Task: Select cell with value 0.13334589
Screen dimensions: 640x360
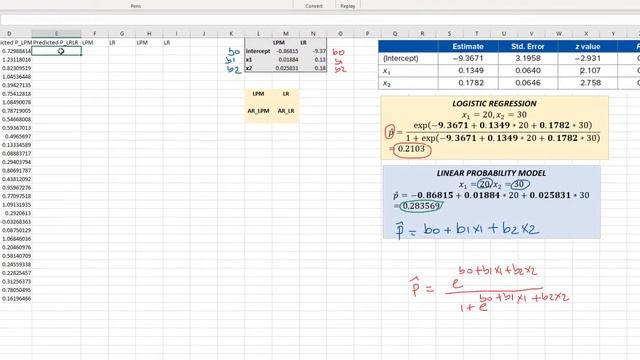Action: (x=16, y=145)
